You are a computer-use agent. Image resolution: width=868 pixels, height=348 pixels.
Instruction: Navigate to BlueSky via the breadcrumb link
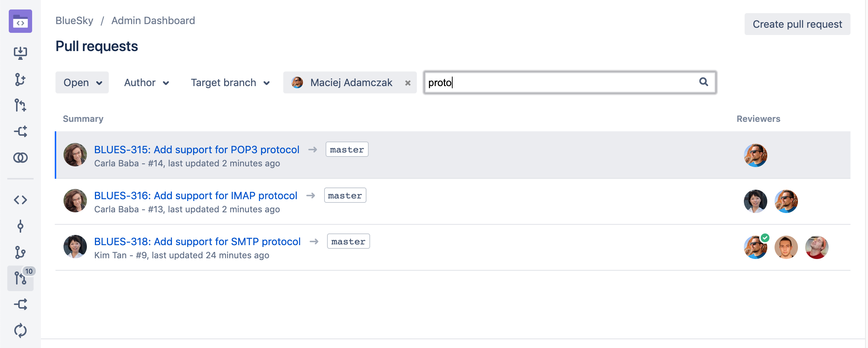(74, 20)
